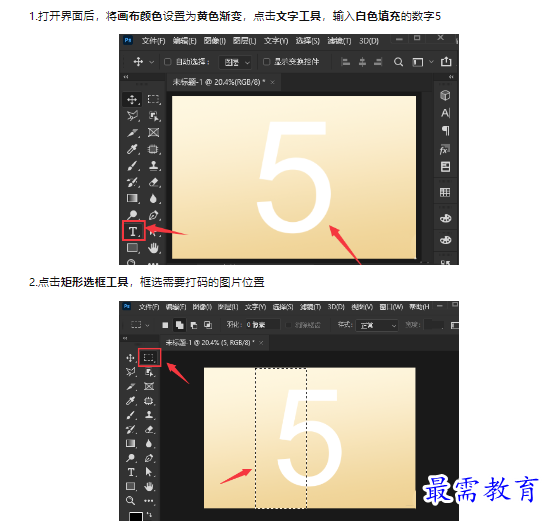Open 选择(S) menu in step 2 screenshot
The width and height of the screenshot is (547, 521).
tap(283, 307)
